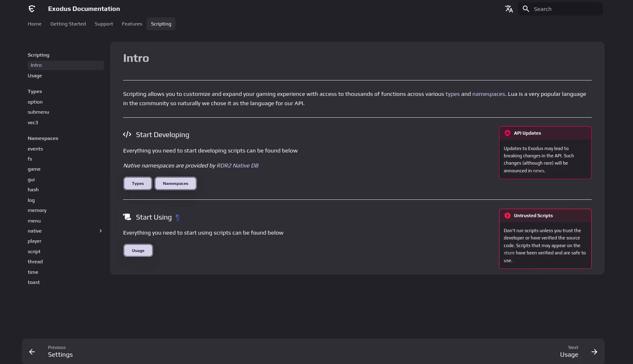Click the Namespaces button

point(175,183)
